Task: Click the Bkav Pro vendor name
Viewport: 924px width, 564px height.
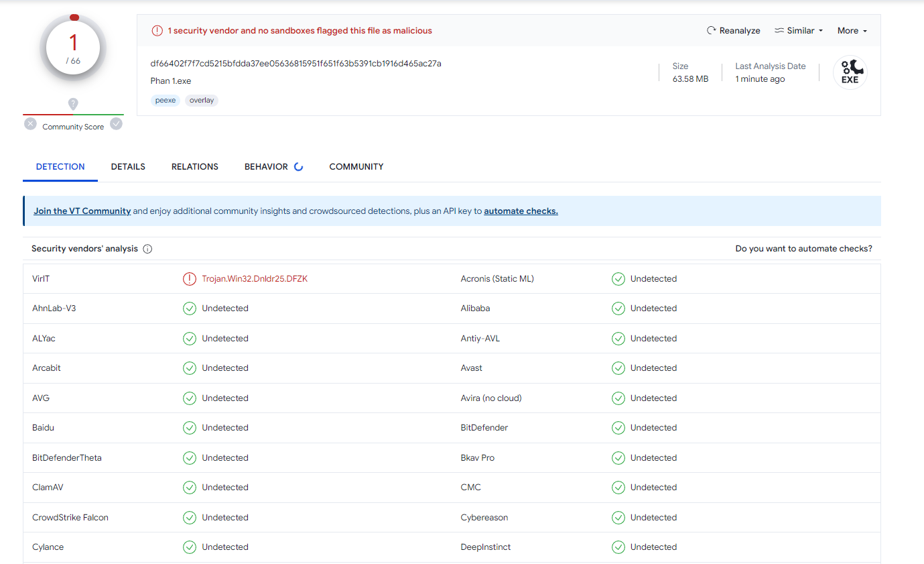Action: point(478,458)
